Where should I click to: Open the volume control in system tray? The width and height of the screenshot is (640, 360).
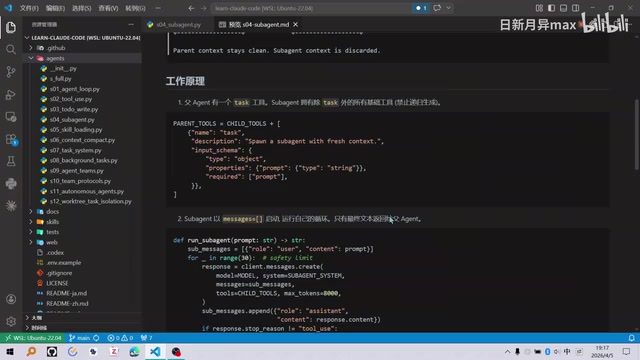pos(557,351)
